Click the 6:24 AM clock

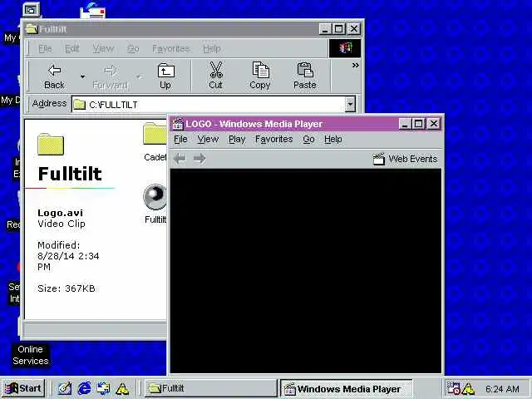tap(502, 389)
